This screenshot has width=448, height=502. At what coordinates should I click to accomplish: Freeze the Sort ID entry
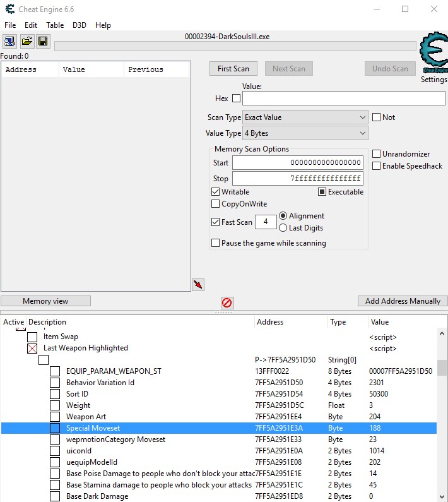[x=55, y=394]
